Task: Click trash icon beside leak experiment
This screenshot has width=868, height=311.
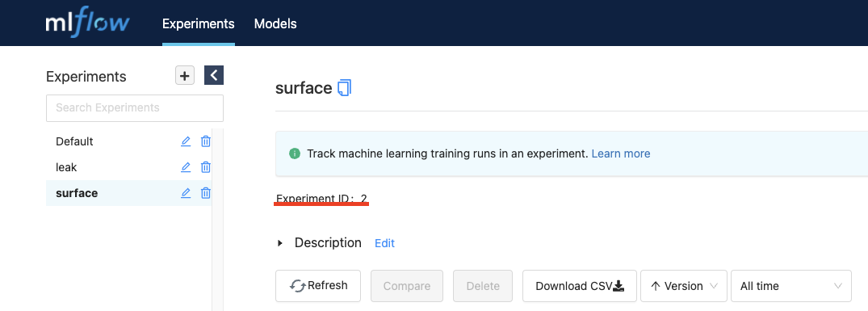Action: 205,166
